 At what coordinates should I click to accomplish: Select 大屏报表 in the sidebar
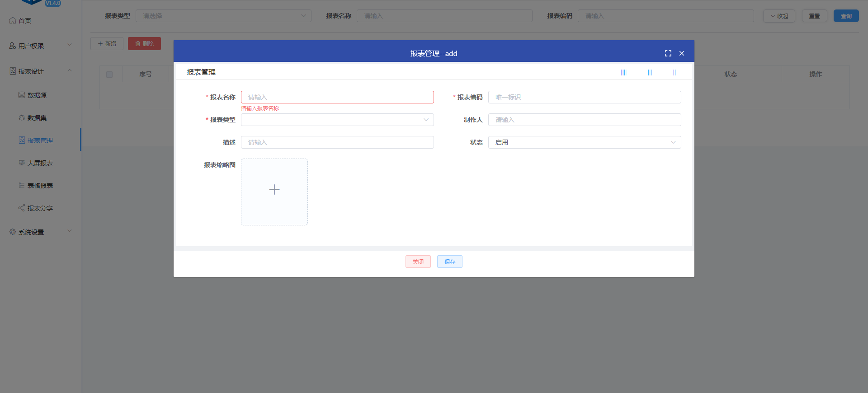pos(41,163)
